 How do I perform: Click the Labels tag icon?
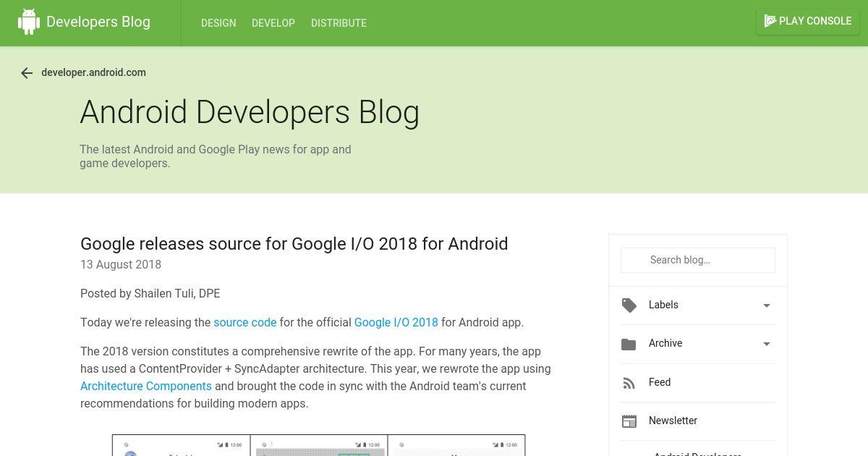629,305
